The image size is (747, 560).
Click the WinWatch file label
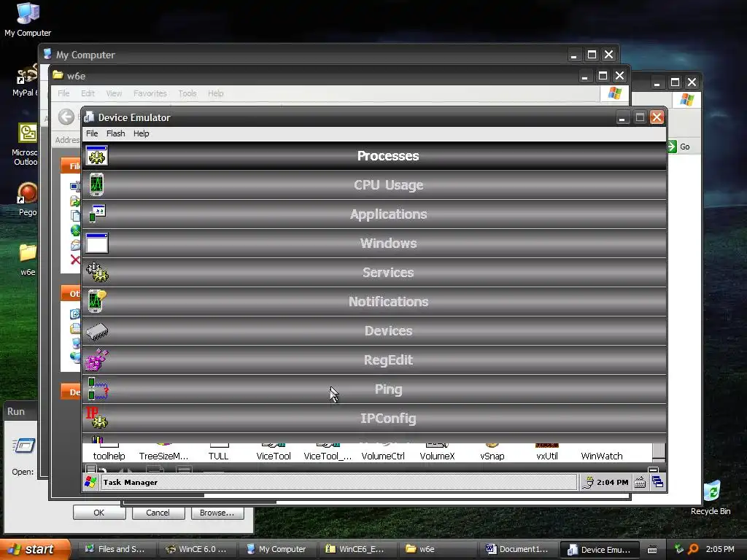(602, 456)
